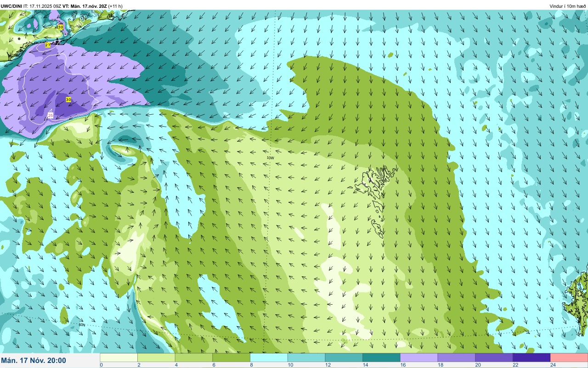Image resolution: width=588 pixels, height=368 pixels.
Task: Click the yellow 30 label in the narrow coastal fjord
Action: pos(61,27)
